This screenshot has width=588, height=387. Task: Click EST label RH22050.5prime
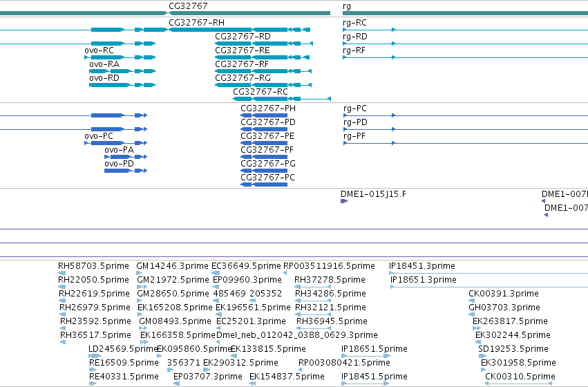click(93, 280)
